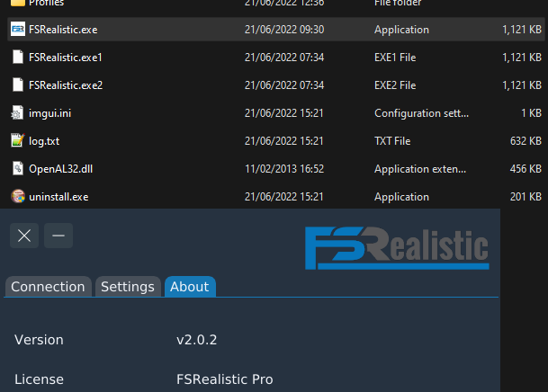Viewport: 548px width, 392px height.
Task: Click the TXT File type cell
Action: pos(392,141)
